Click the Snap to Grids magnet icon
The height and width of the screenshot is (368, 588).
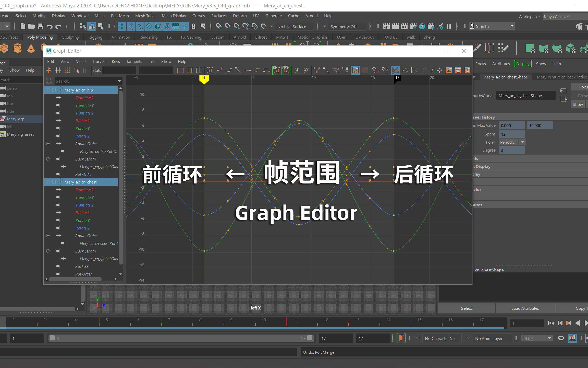[x=375, y=70]
